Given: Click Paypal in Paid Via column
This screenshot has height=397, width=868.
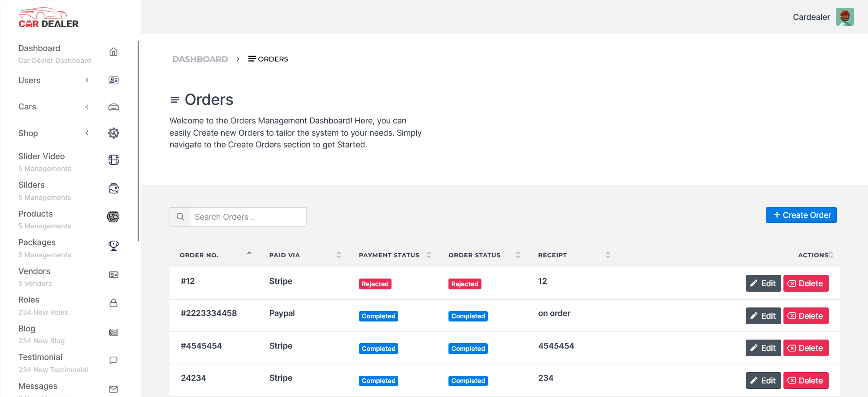Looking at the screenshot, I should [x=282, y=313].
